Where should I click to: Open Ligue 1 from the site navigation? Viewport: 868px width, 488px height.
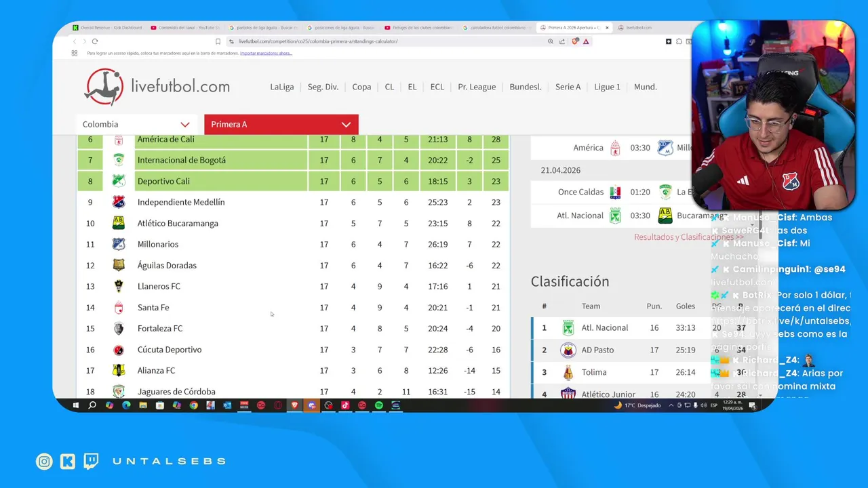[607, 87]
